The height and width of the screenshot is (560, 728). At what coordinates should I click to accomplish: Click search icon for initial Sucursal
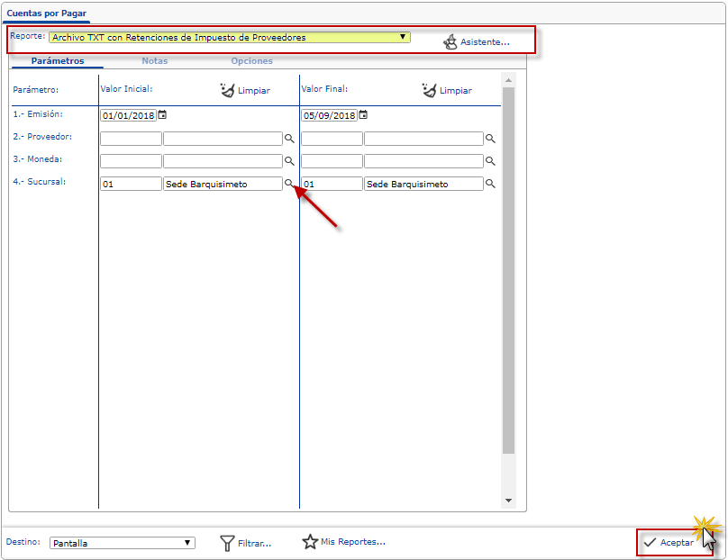(x=289, y=183)
